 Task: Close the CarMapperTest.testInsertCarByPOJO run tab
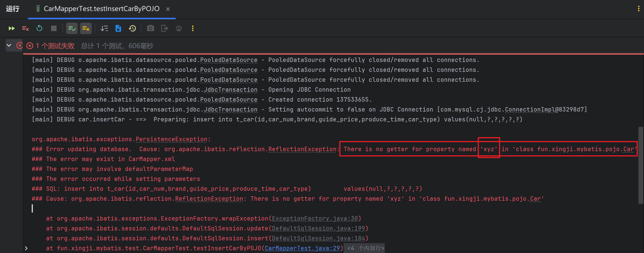168,9
